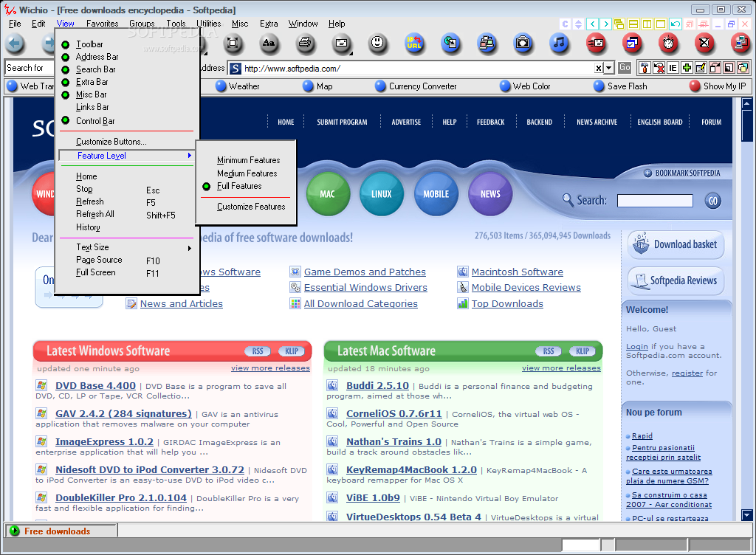This screenshot has width=756, height=555.
Task: Clear address with the x button
Action: [598, 69]
